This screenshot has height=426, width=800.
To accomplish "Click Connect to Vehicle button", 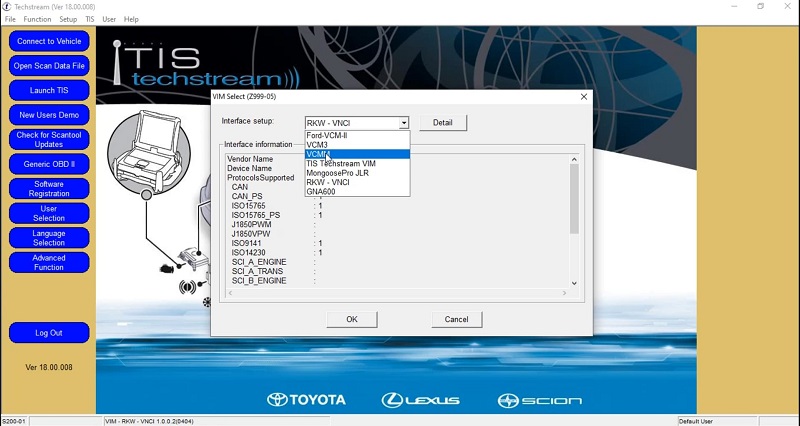I will pos(49,41).
